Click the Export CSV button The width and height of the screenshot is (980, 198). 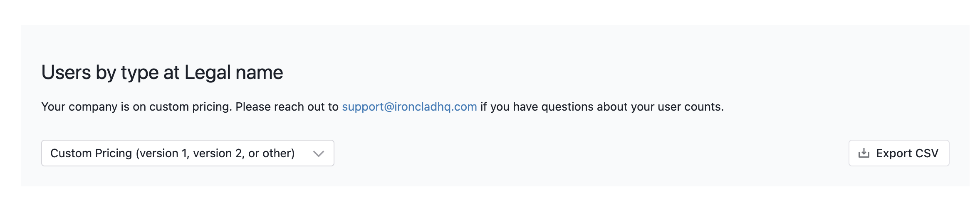pos(899,153)
